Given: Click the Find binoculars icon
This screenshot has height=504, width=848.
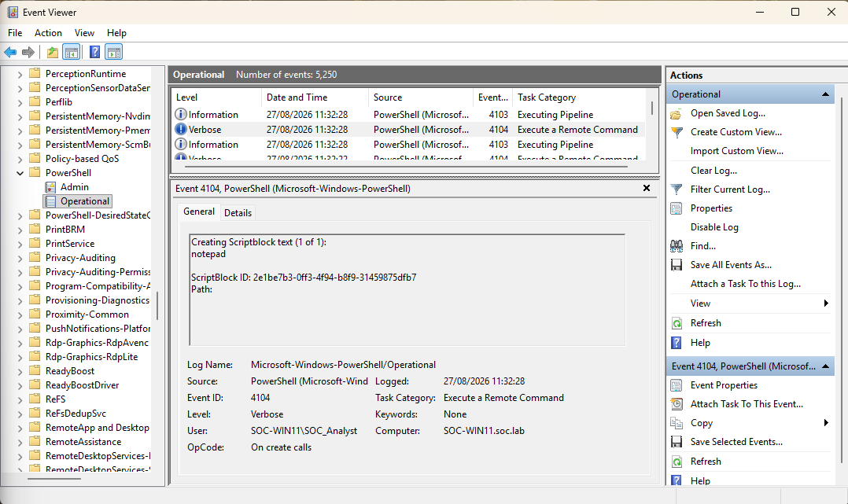Looking at the screenshot, I should [677, 246].
